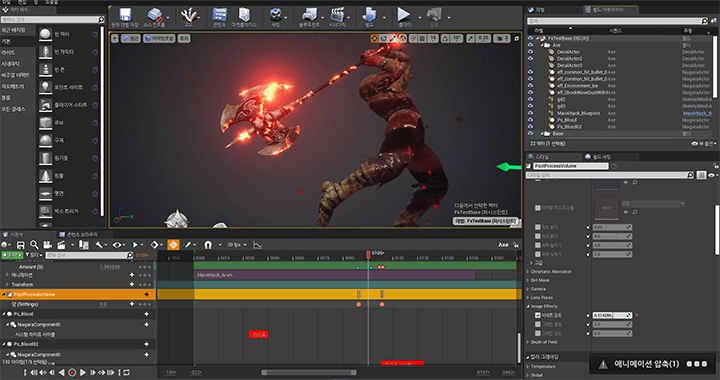Select the Cone shape icon in Place Actors

45,176
